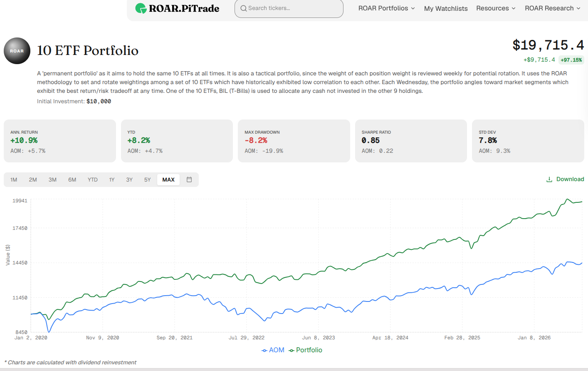
Task: Switch chart range to 5Y
Action: click(x=148, y=180)
